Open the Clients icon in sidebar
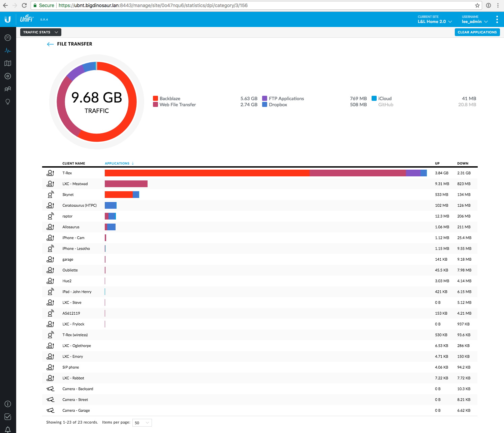This screenshot has width=504, height=433. tap(8, 89)
